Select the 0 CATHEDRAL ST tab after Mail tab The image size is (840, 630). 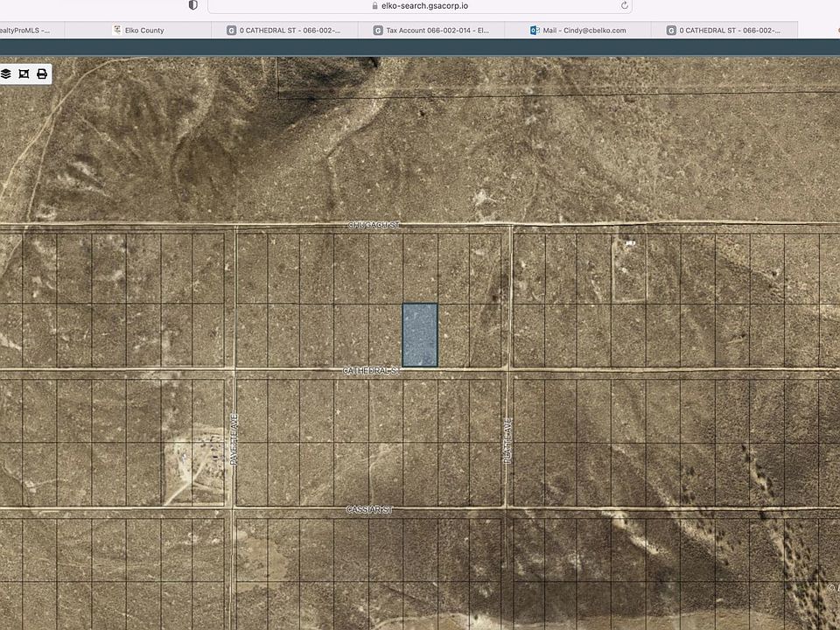(724, 31)
